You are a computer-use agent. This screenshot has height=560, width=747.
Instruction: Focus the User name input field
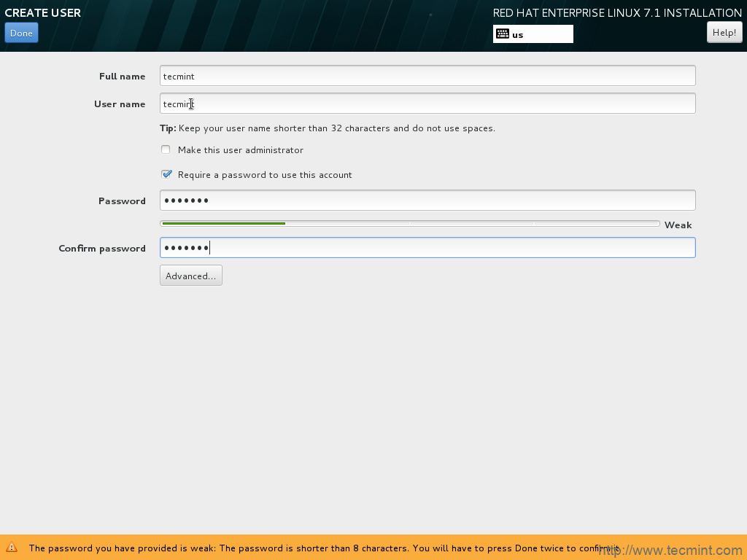click(427, 104)
